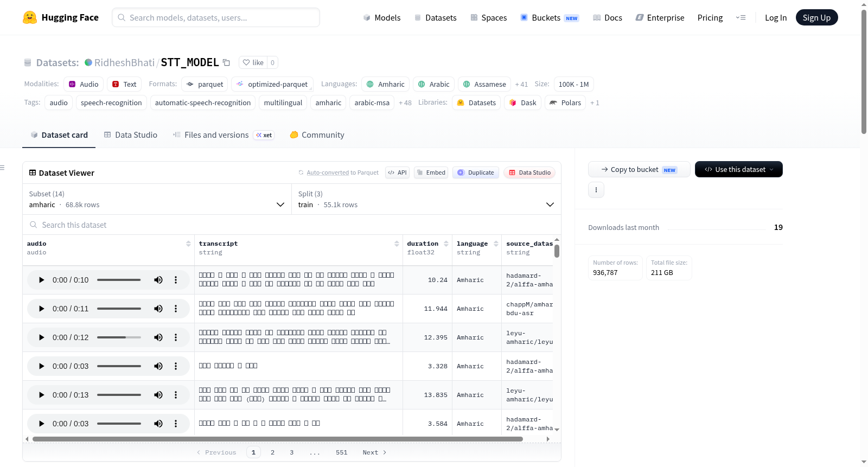Open more options for the 0:12 audio
Image resolution: width=868 pixels, height=467 pixels.
(176, 337)
